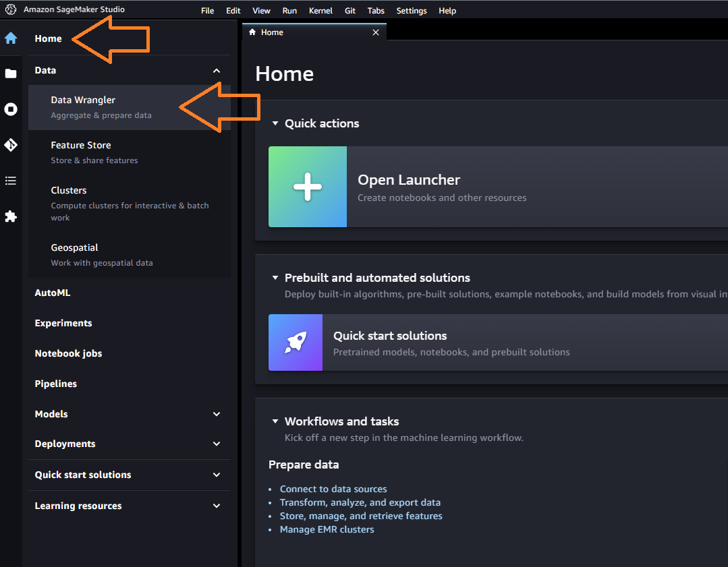This screenshot has width=728, height=567.
Task: Click 'Work with geospatial data' subtitle
Action: coord(102,263)
